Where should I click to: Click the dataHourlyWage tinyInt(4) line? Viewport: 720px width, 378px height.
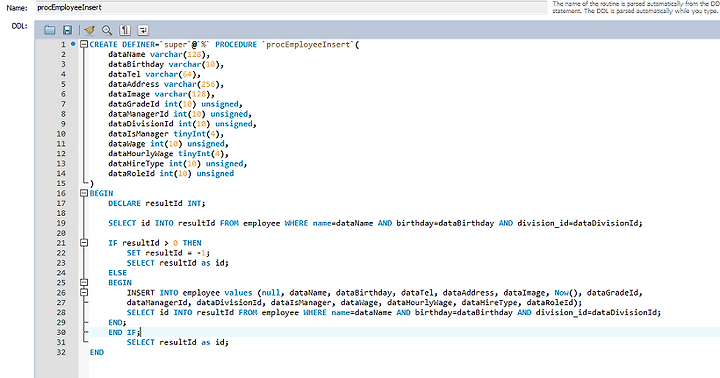pyautogui.click(x=168, y=154)
